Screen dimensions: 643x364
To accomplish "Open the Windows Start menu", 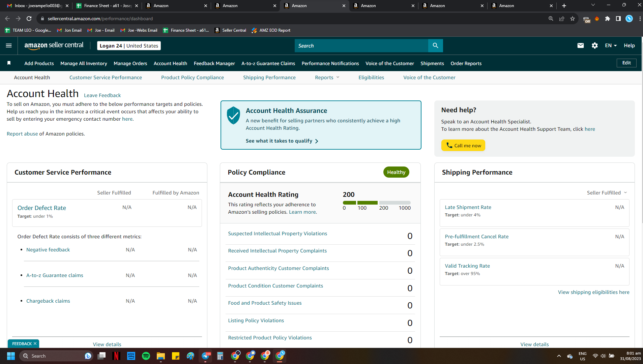I will coord(11,356).
